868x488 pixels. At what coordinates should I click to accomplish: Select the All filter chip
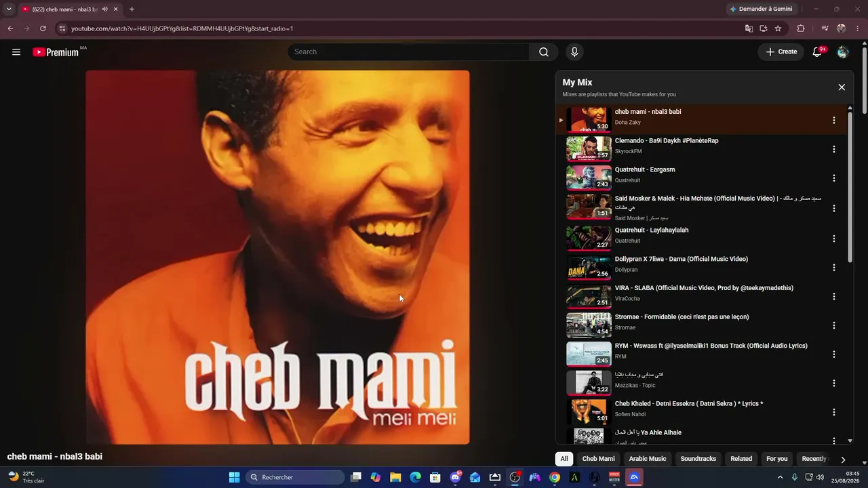click(x=564, y=459)
